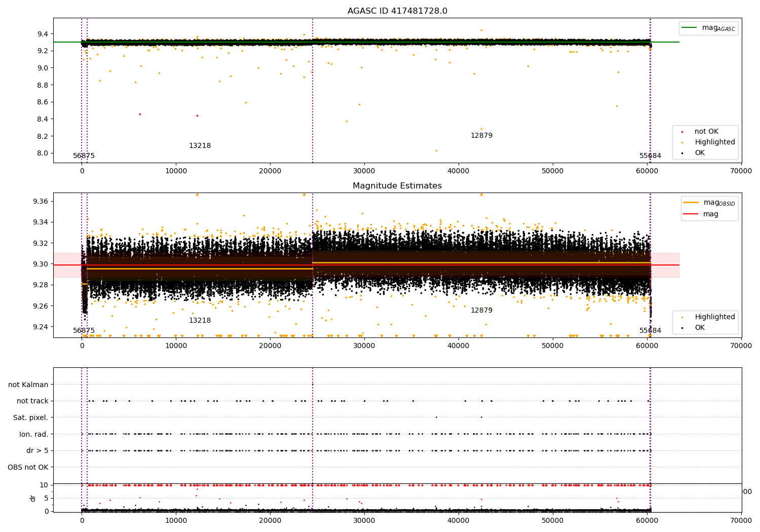Screen dimensions: 760x532
Task: Click the "55684" label in the top plot
Action: click(x=650, y=156)
